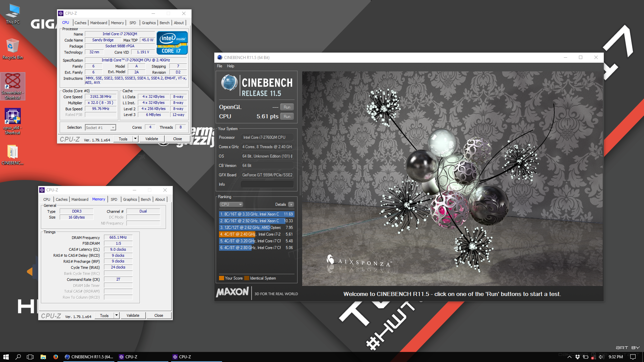Open the Mainboard tab in top CPU-Z window
This screenshot has width=644, height=362.
tap(99, 23)
